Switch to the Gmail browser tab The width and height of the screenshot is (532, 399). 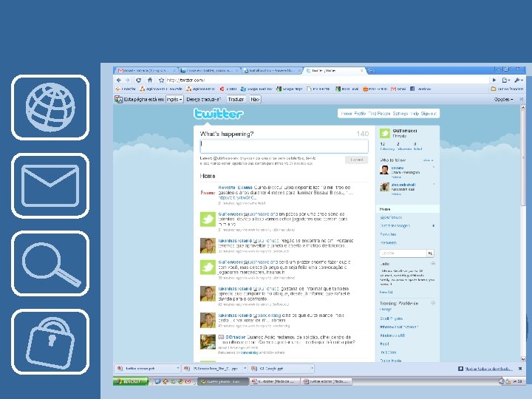click(x=146, y=71)
